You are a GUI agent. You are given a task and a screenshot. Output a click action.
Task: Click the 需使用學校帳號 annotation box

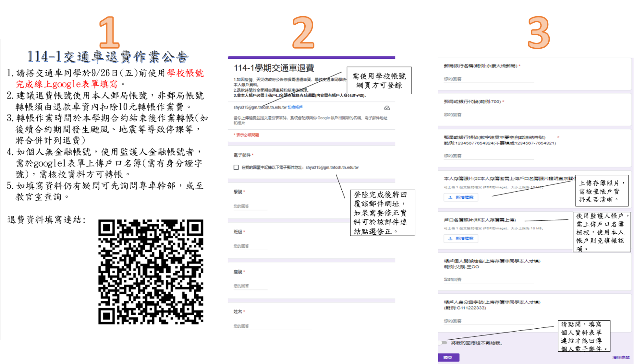tap(379, 81)
